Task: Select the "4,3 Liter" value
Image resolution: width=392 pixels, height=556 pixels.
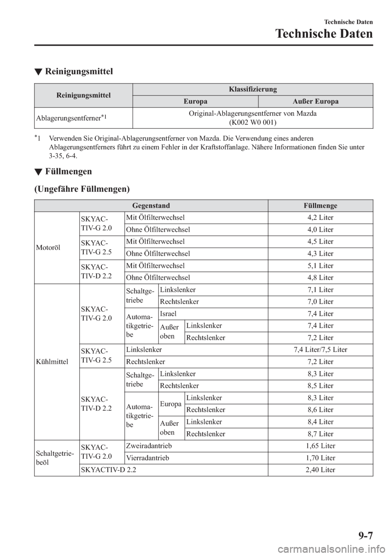Action: click(321, 254)
